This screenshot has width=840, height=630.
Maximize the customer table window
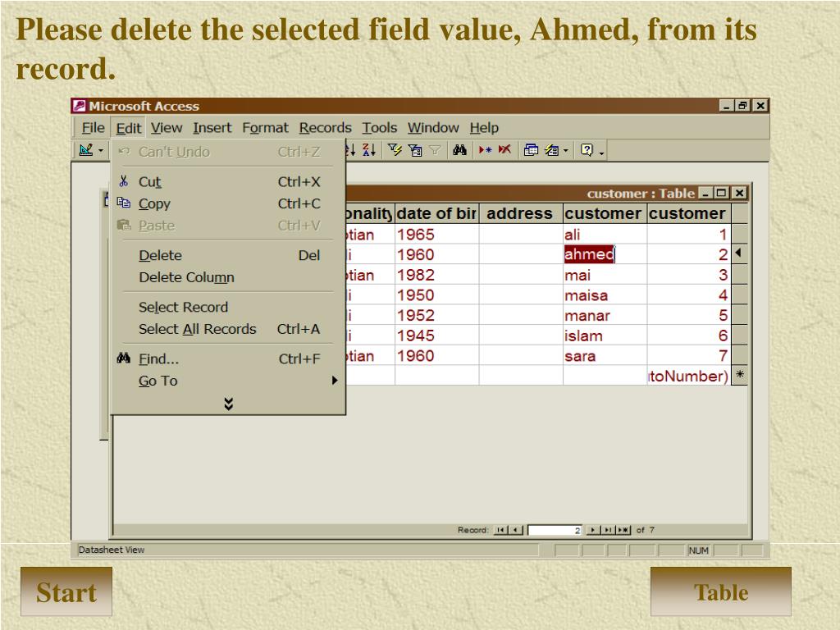pyautogui.click(x=722, y=193)
